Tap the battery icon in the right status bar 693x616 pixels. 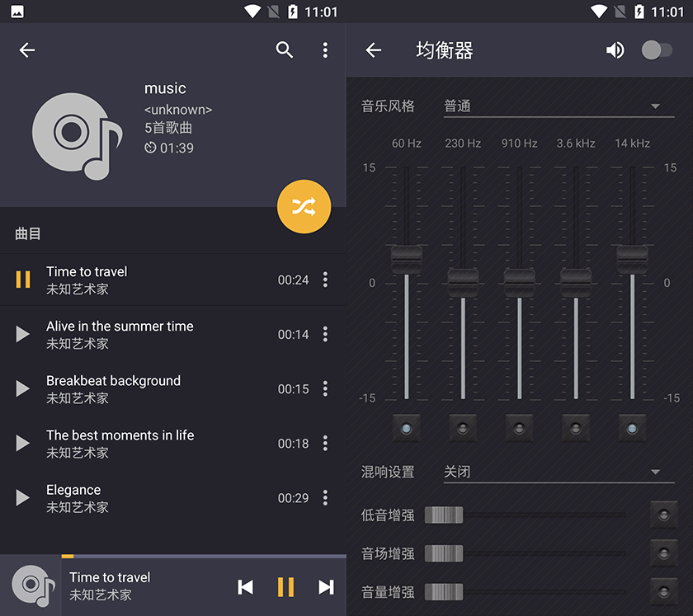(x=639, y=11)
